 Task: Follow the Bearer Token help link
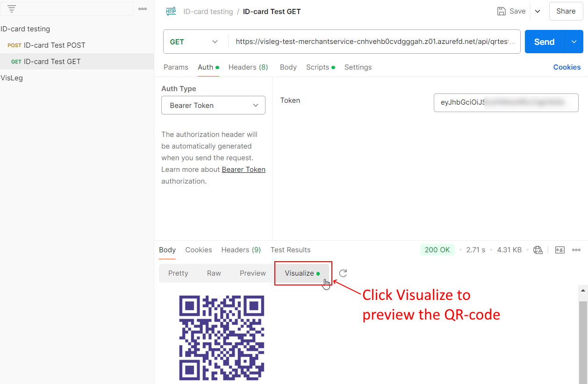[x=244, y=170]
